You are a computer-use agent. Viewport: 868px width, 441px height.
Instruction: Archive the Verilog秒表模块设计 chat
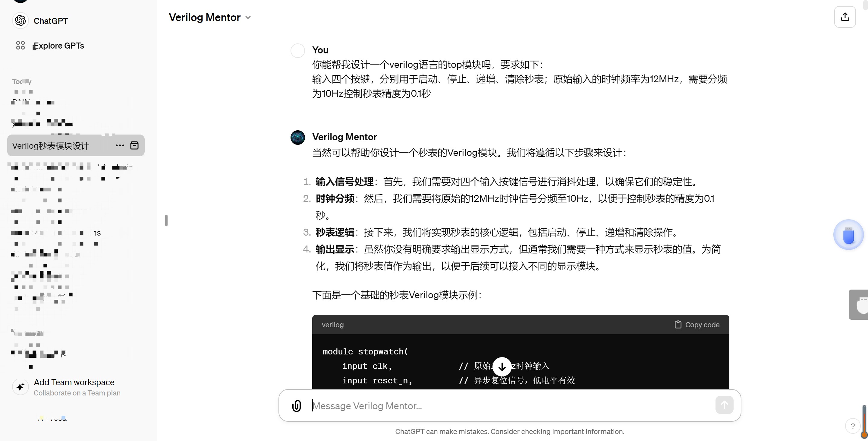pos(134,145)
